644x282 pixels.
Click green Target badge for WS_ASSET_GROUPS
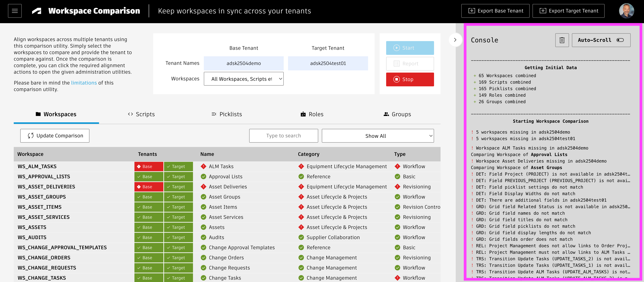(178, 197)
